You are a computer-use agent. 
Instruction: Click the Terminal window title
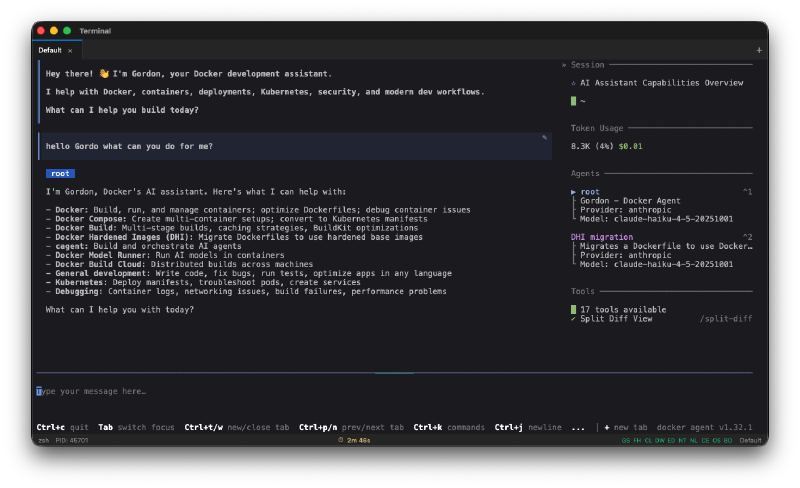pyautogui.click(x=95, y=31)
